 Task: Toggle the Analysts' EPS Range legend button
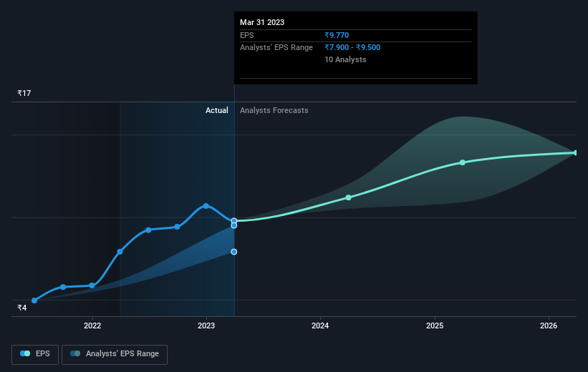tap(115, 354)
